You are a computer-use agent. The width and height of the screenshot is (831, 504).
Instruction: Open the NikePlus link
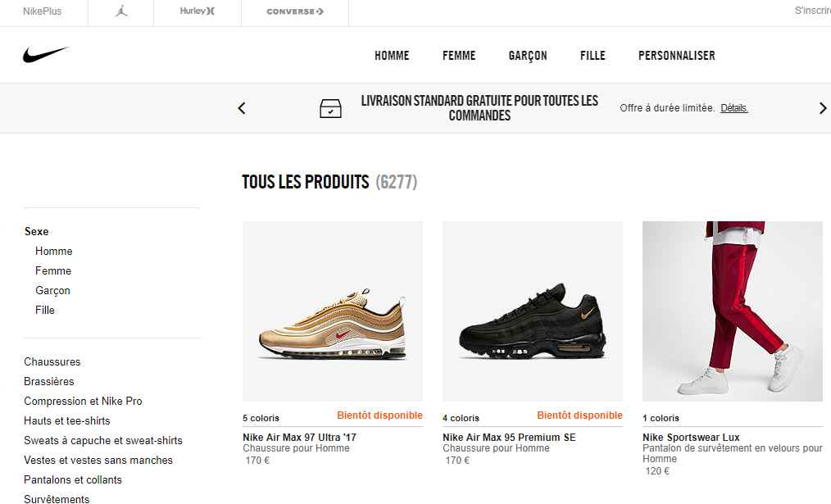click(43, 11)
